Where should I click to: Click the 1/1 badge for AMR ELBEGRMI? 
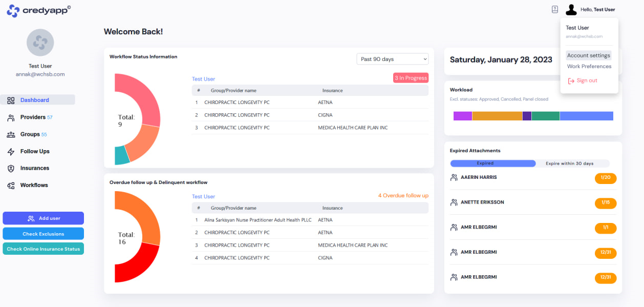[x=606, y=228]
